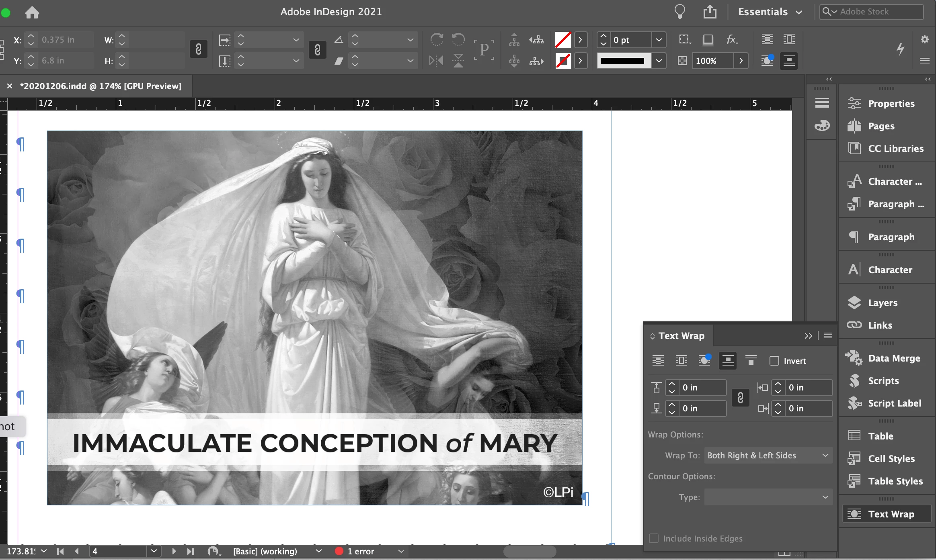Toggle Make all settings same link

pos(740,398)
